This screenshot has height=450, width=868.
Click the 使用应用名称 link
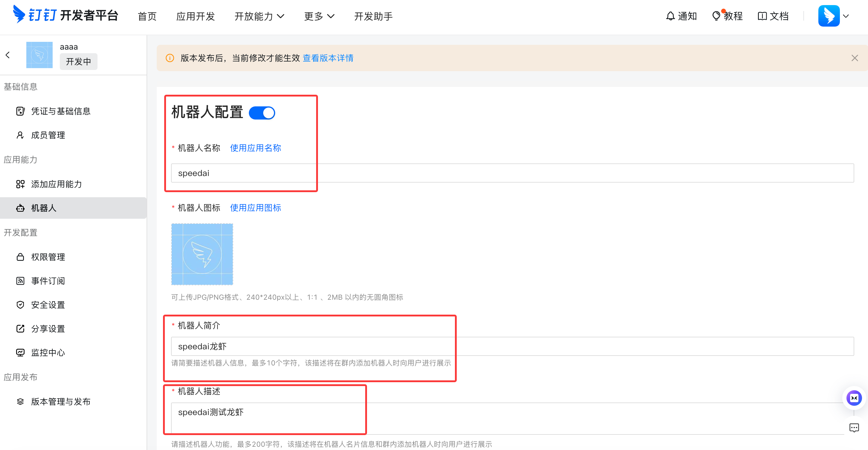coord(255,148)
